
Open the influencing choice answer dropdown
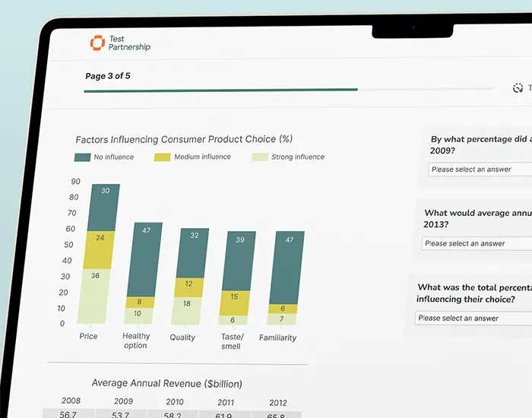tap(473, 318)
